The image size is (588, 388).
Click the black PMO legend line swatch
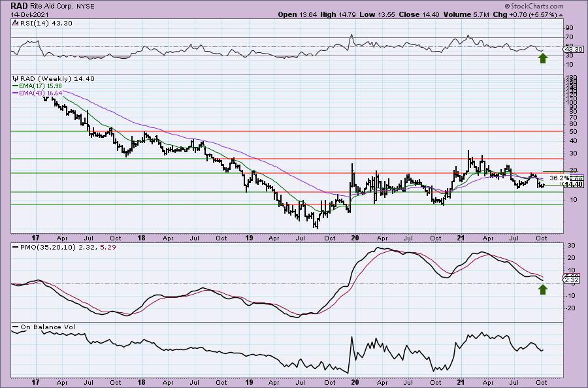tap(16, 248)
